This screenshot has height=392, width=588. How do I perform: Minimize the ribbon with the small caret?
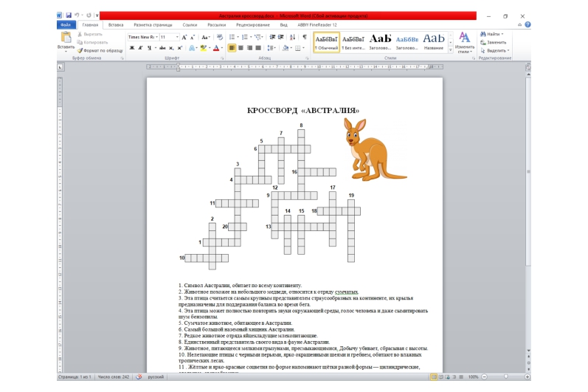519,25
